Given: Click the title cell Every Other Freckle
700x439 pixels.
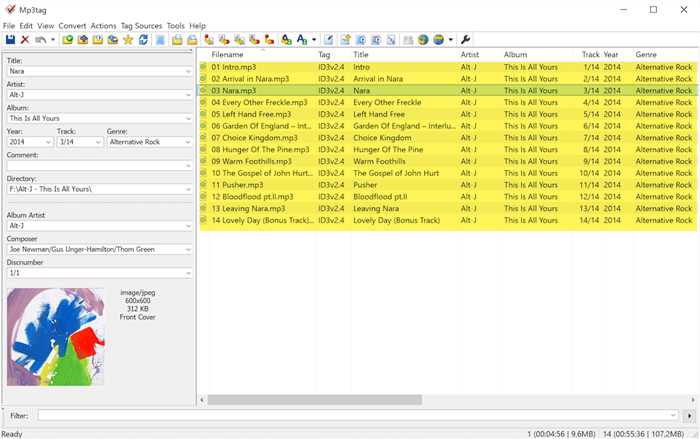Looking at the screenshot, I should pyautogui.click(x=387, y=102).
